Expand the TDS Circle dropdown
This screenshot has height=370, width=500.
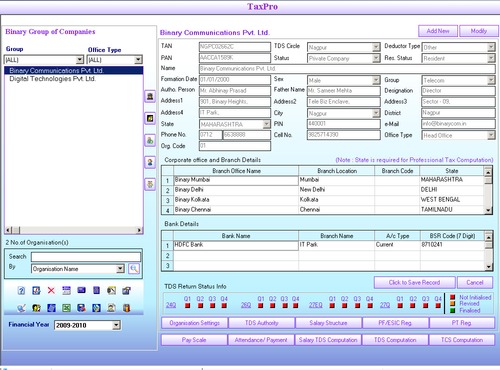point(376,47)
